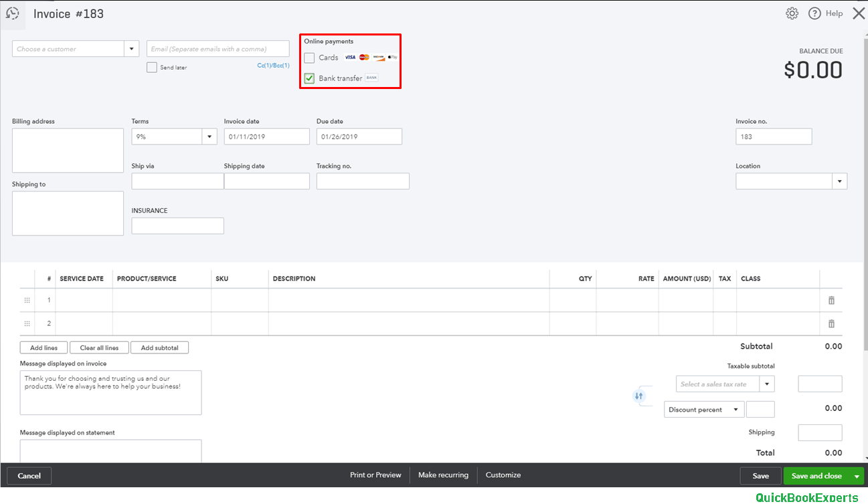The height and width of the screenshot is (504, 868).
Task: Open the Customize menu
Action: (x=503, y=475)
